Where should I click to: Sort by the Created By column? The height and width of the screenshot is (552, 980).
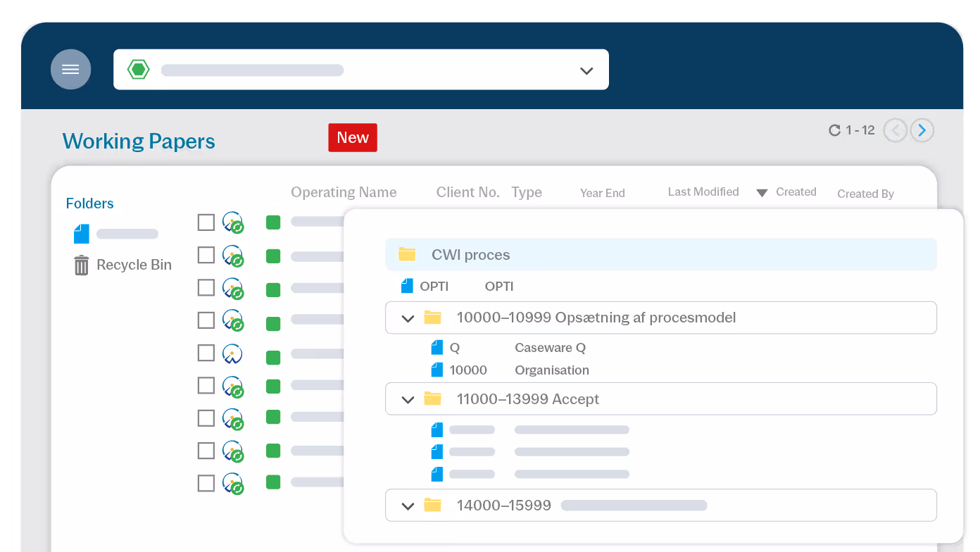click(865, 194)
